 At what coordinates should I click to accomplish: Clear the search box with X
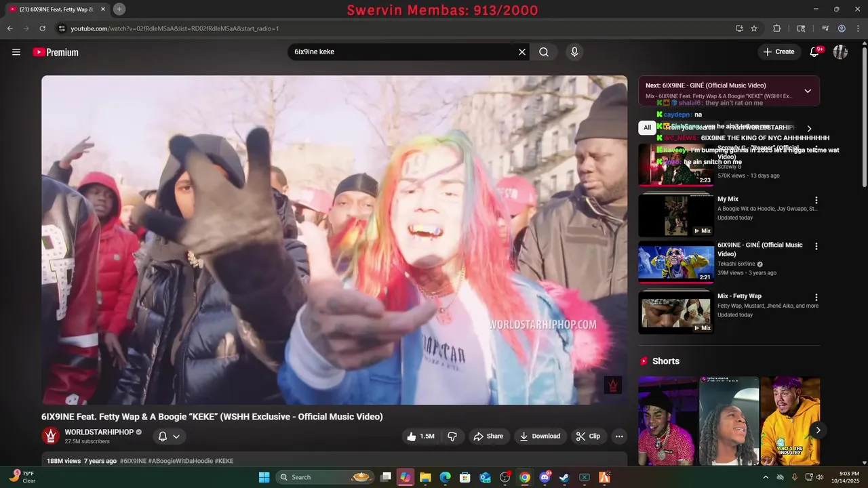[522, 52]
